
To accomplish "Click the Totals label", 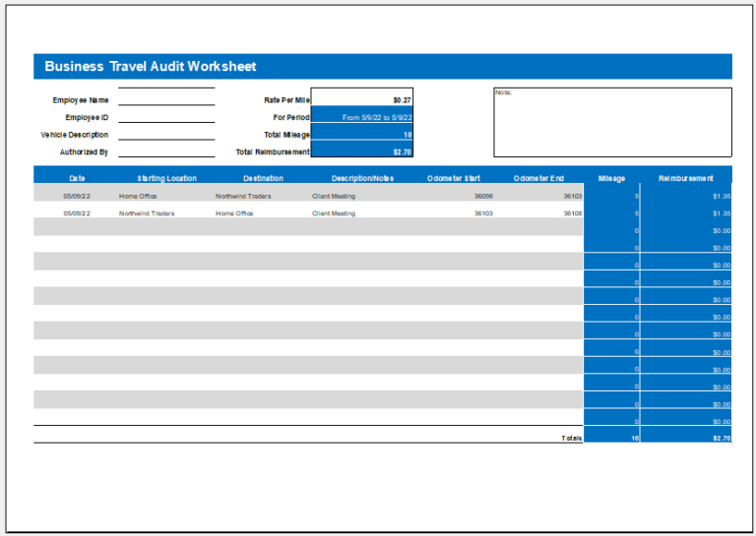I will pyautogui.click(x=571, y=438).
